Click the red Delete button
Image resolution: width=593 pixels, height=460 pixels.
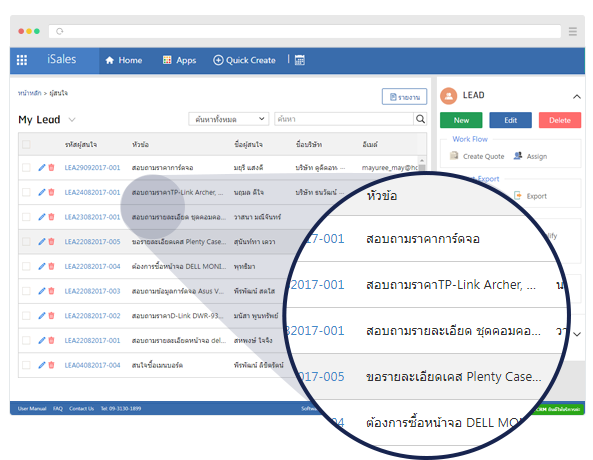(560, 120)
